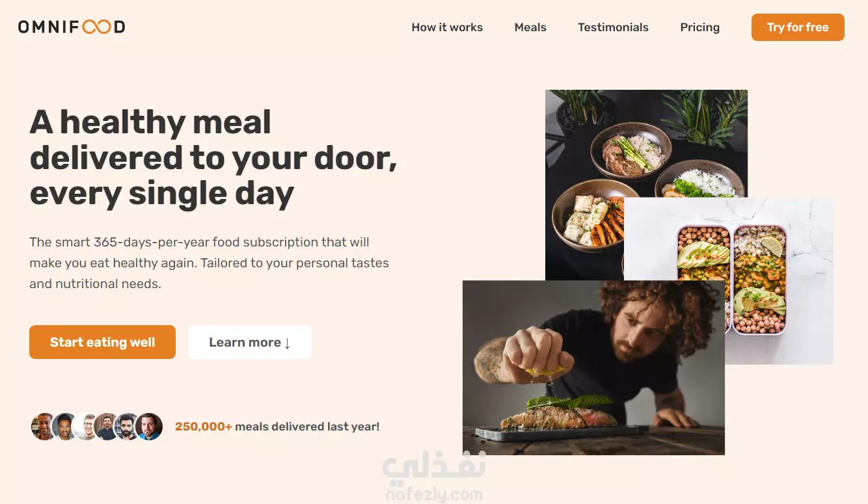Select the leftmost customer avatar

tap(43, 427)
